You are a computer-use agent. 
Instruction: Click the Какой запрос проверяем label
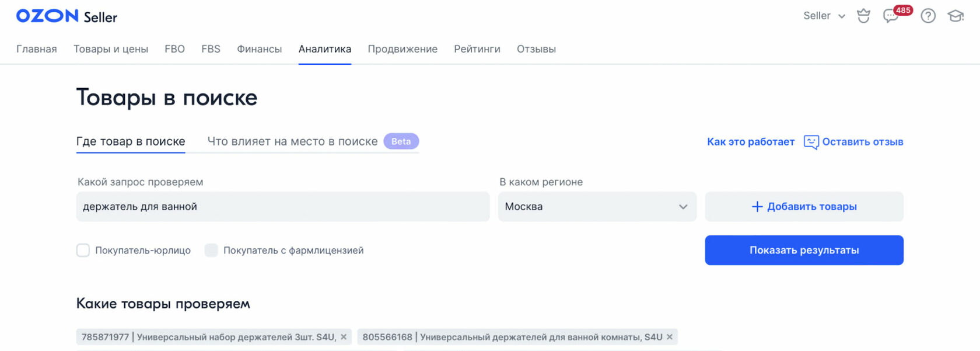tap(141, 182)
